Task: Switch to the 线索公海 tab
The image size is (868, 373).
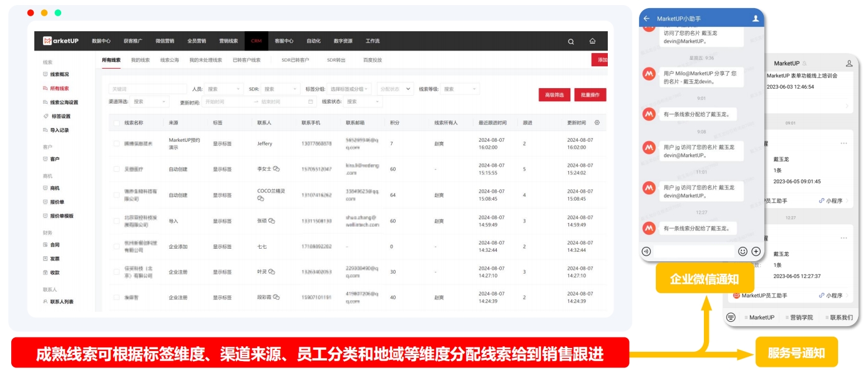Action: click(170, 60)
